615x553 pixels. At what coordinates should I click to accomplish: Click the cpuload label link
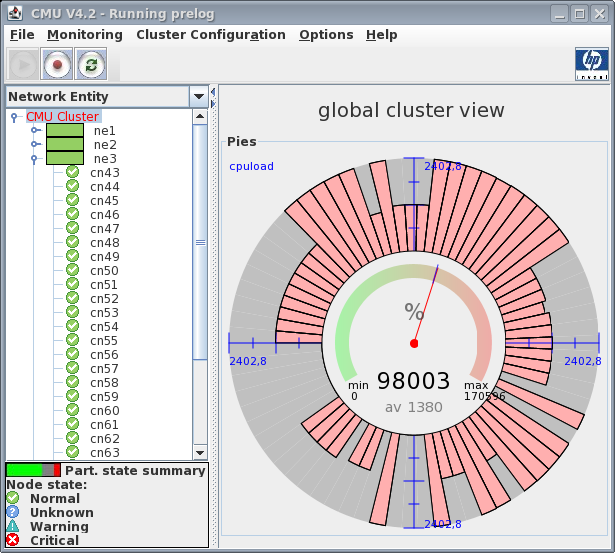pyautogui.click(x=251, y=166)
